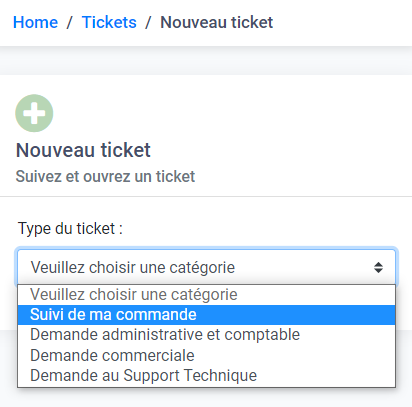Select 'Suivi de ma commande' option

206,315
